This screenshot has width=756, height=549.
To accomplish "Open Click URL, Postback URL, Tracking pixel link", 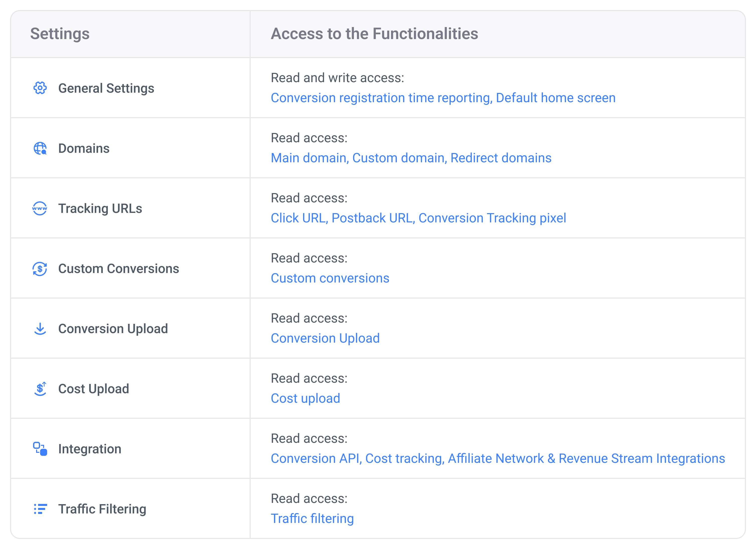I will point(418,218).
